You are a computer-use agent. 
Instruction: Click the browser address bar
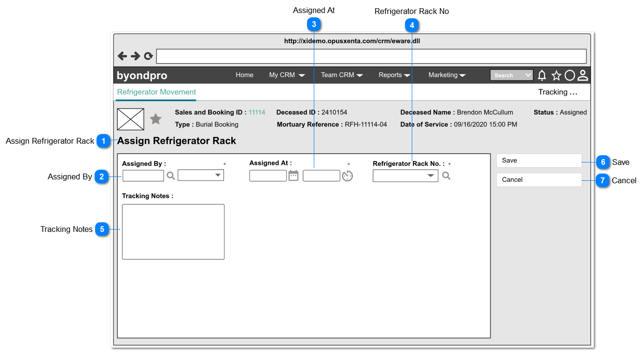[x=371, y=56]
